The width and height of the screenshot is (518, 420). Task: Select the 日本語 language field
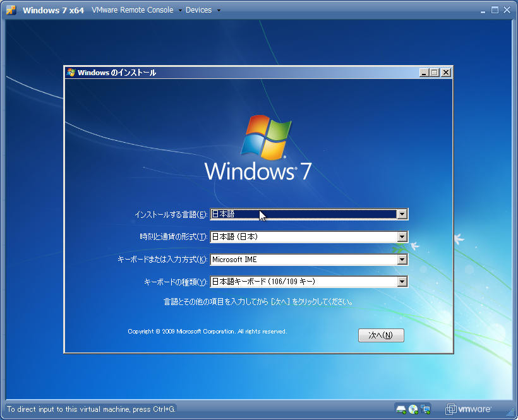[x=309, y=214]
